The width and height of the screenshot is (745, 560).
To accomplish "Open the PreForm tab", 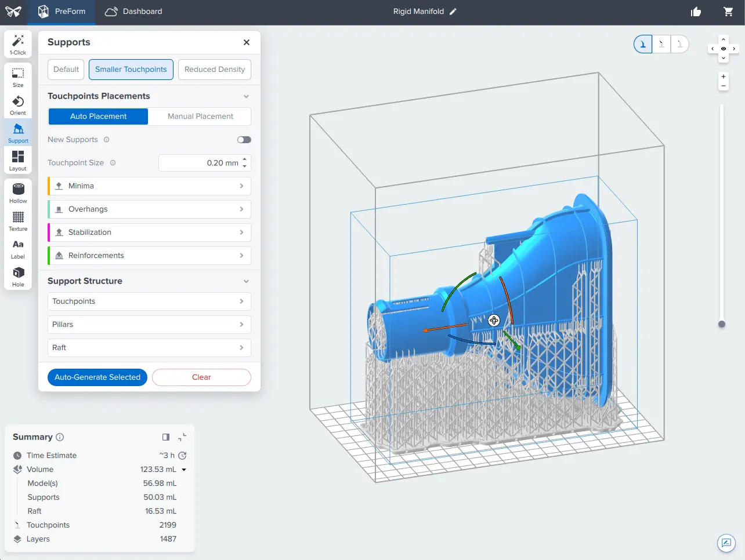I will pos(62,12).
